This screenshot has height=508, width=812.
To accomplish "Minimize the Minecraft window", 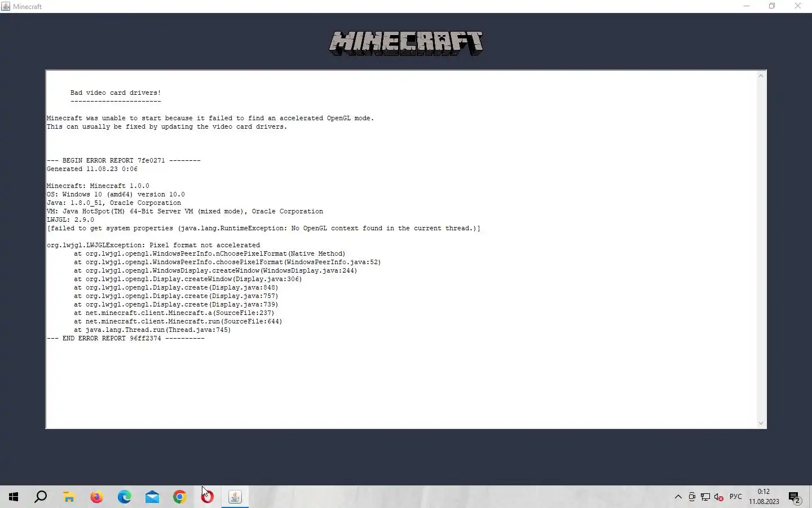I will [x=747, y=6].
